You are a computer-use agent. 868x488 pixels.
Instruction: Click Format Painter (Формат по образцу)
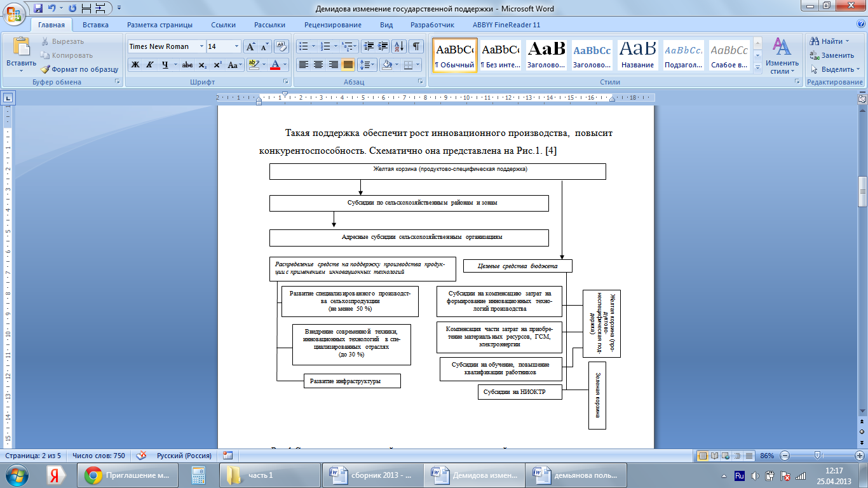[x=79, y=69]
